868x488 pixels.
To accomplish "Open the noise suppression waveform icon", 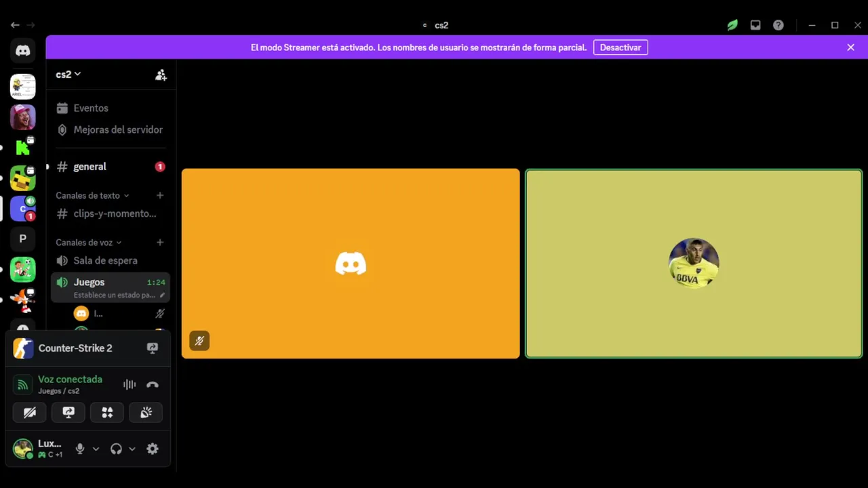I will click(x=130, y=384).
